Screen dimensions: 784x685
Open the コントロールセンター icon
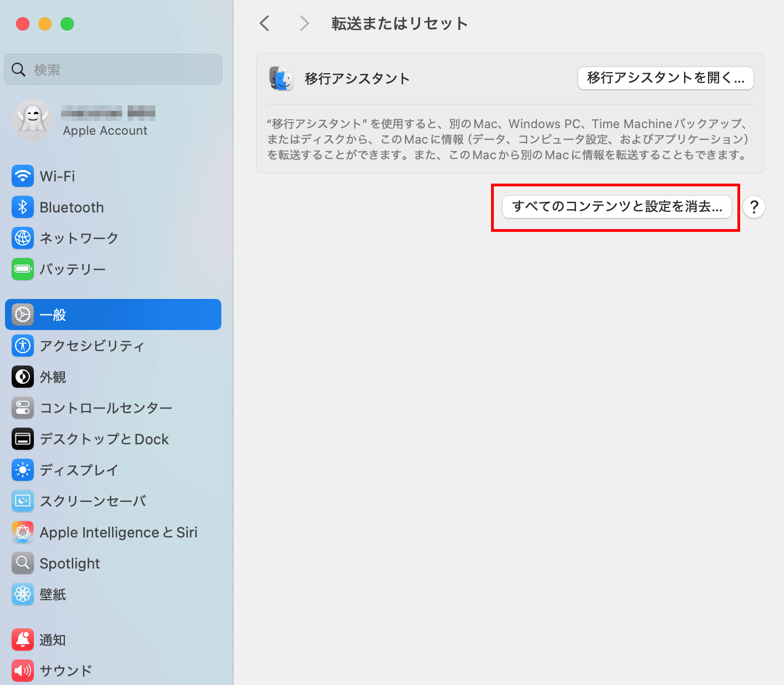click(23, 408)
